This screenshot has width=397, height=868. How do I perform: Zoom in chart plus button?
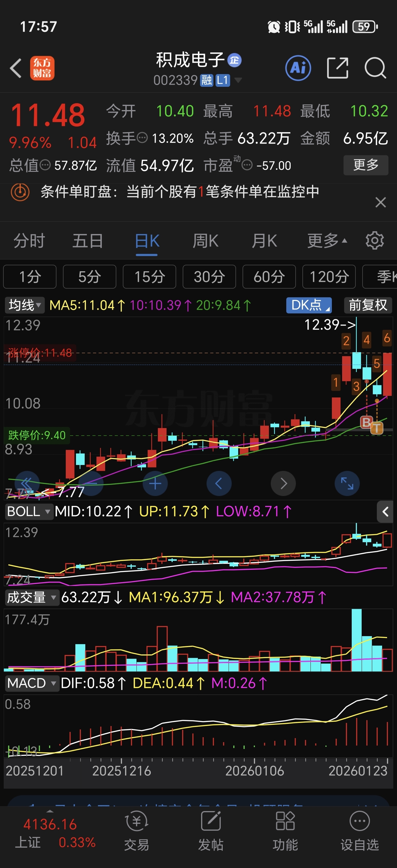[155, 484]
